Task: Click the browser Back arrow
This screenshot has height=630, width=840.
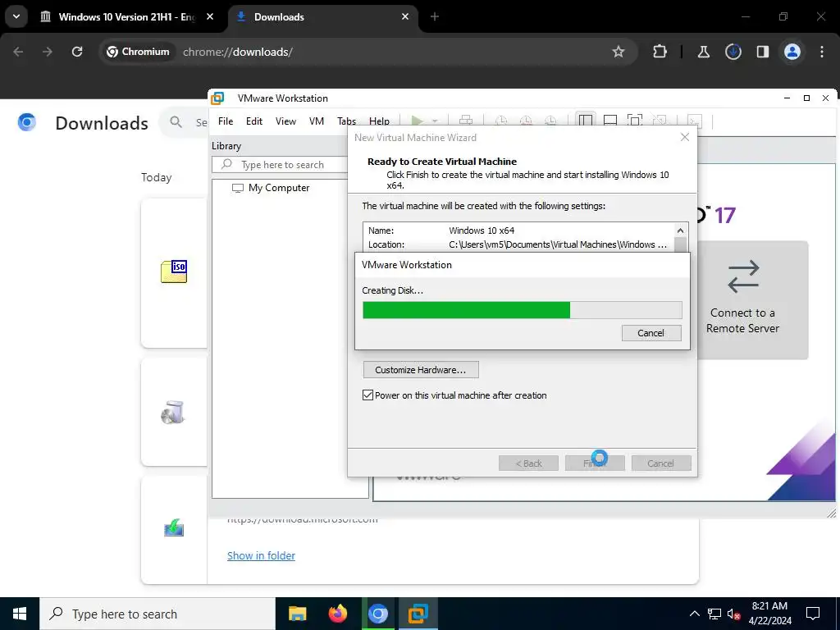Action: (x=18, y=52)
